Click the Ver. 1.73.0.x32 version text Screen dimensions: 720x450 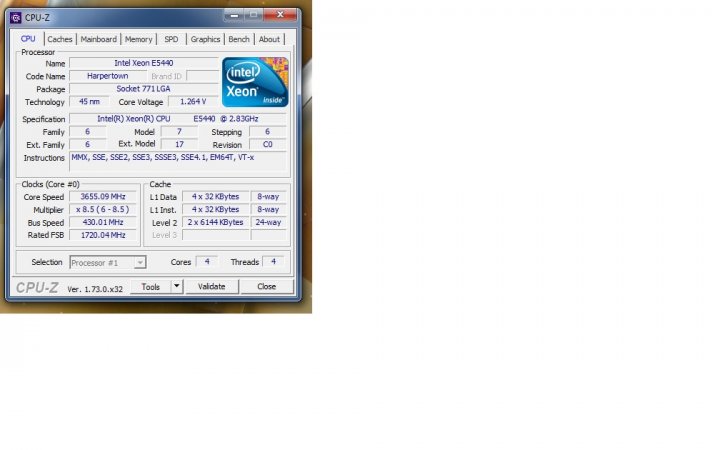(x=95, y=289)
